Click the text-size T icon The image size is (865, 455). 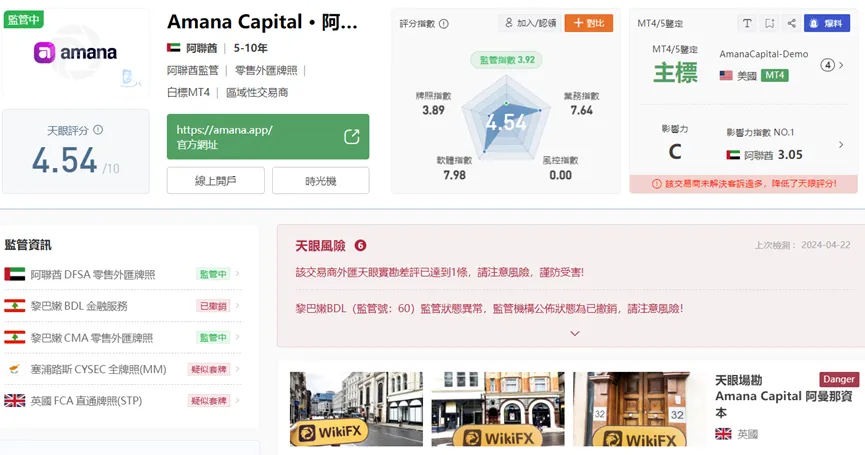[x=747, y=23]
